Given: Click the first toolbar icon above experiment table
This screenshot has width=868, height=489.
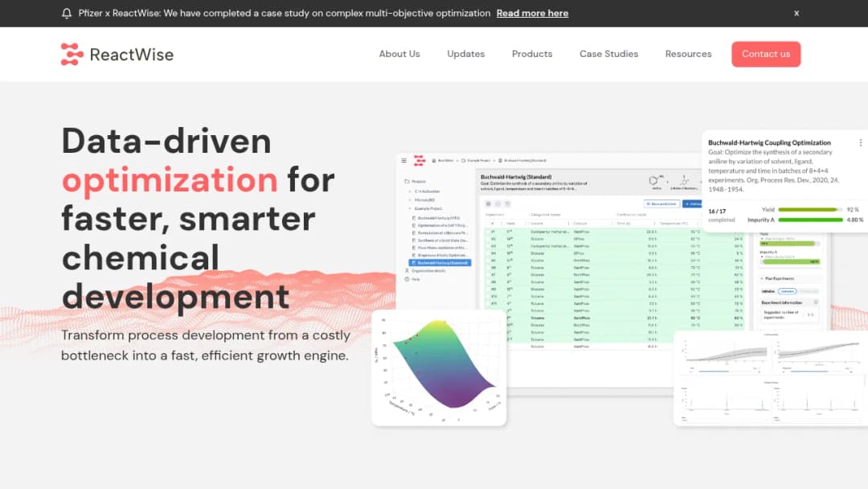Looking at the screenshot, I should tap(489, 203).
